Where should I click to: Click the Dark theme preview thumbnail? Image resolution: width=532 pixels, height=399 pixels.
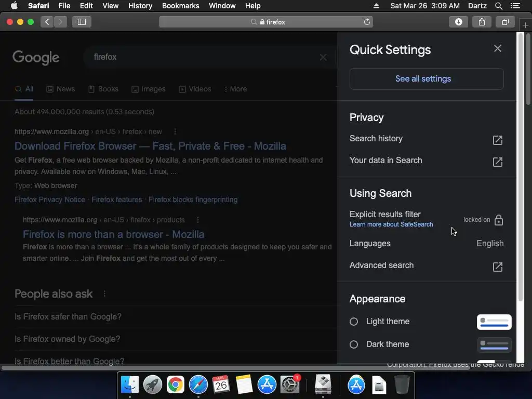[x=494, y=345]
